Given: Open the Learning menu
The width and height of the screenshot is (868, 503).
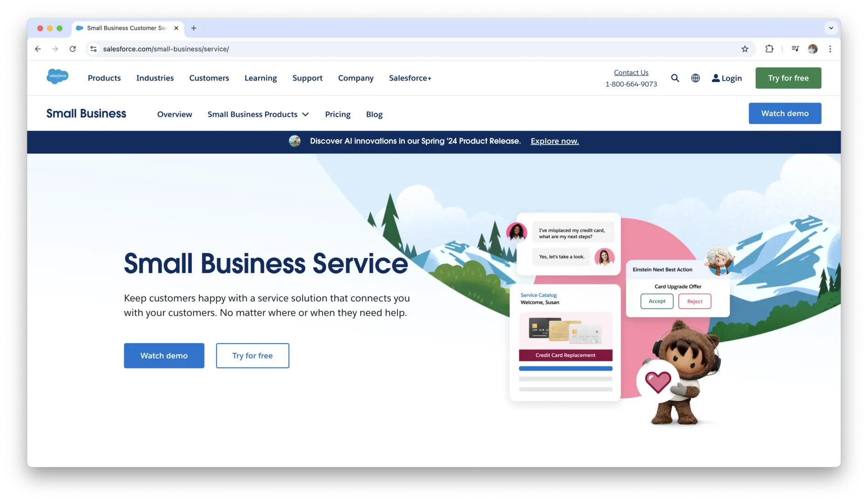Looking at the screenshot, I should click(x=261, y=78).
